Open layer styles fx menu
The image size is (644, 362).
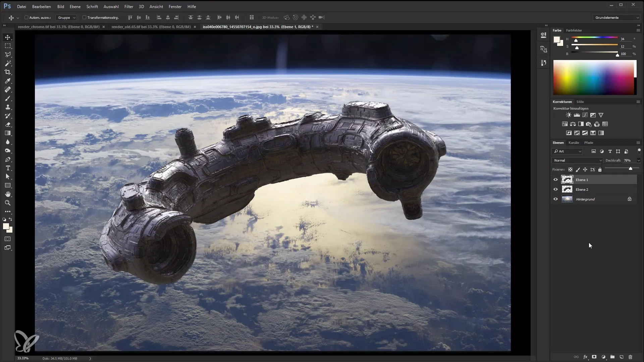click(585, 357)
